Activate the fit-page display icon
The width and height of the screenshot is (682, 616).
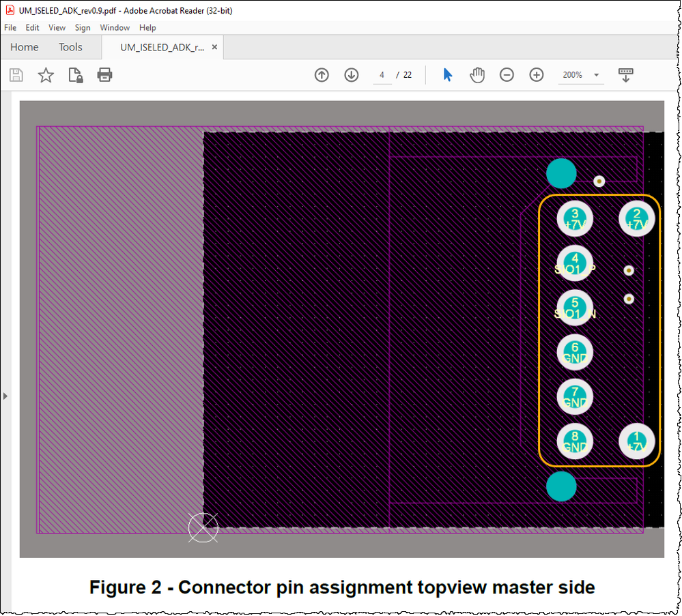coord(625,75)
